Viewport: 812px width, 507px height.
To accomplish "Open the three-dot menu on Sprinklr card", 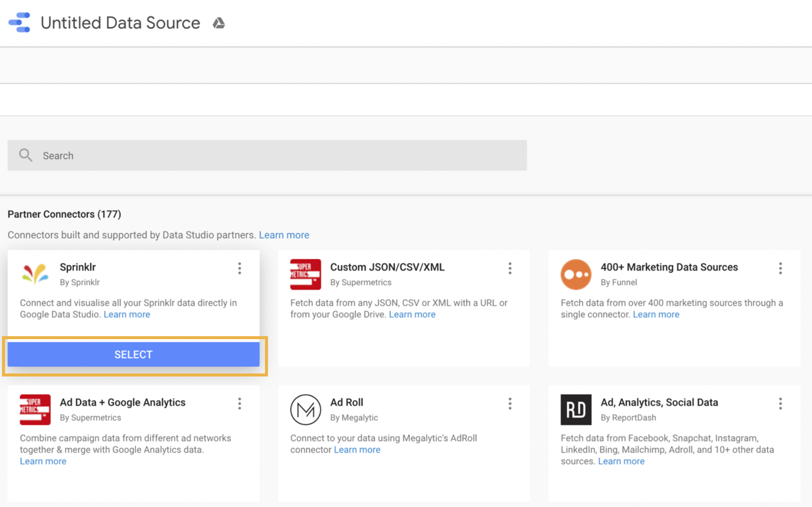I will (240, 268).
